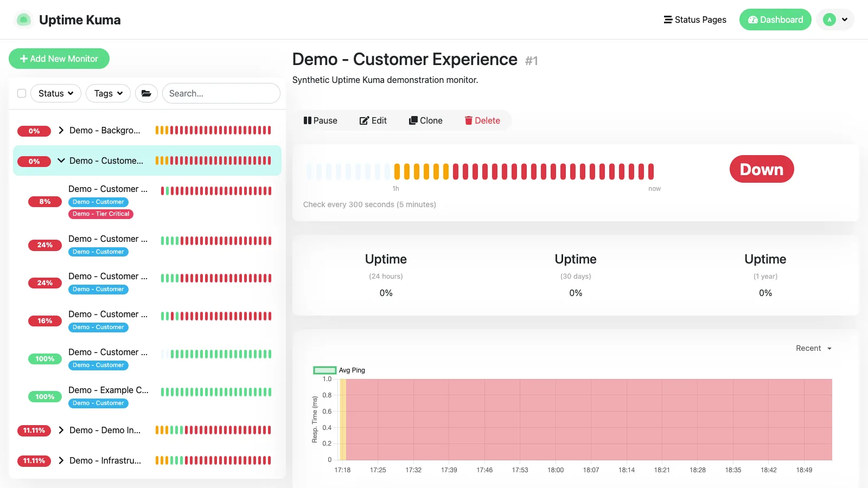Expand the Demo - Backgro... group
The image size is (868, 488).
[61, 130]
